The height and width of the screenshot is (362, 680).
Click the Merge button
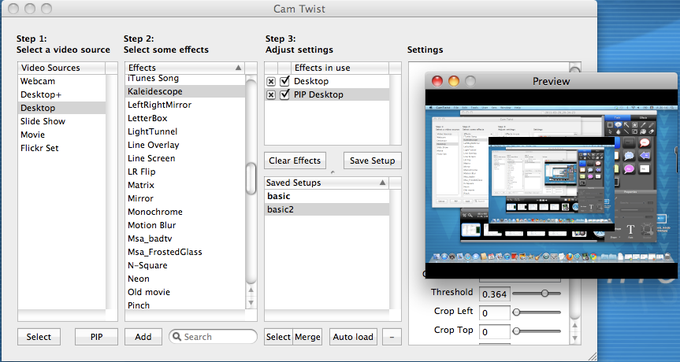[x=307, y=337]
